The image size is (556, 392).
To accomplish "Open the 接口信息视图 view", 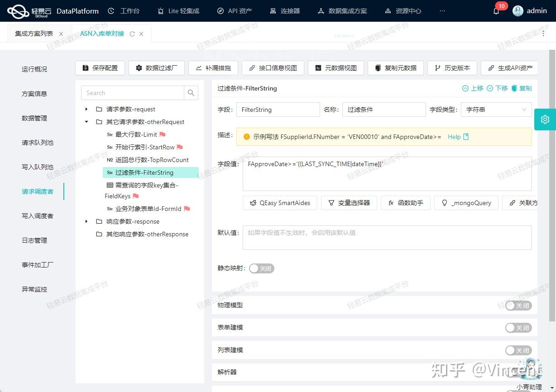I will coord(273,68).
